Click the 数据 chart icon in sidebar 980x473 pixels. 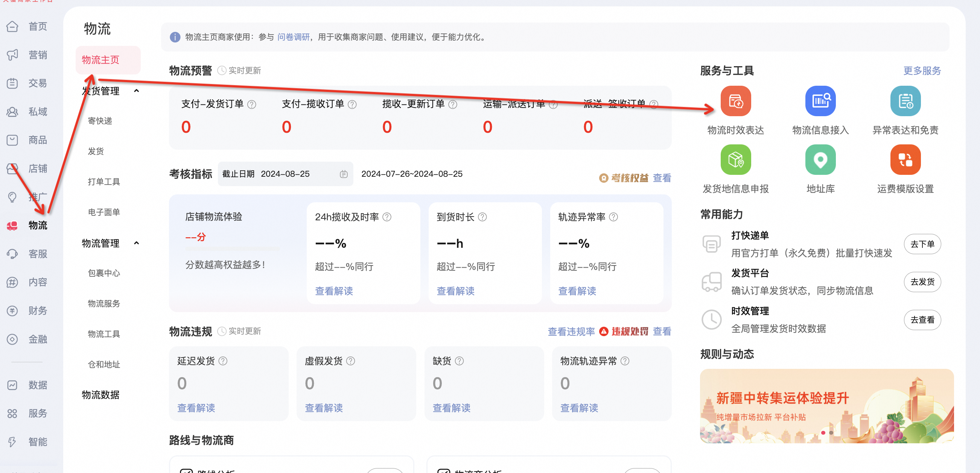coord(12,385)
